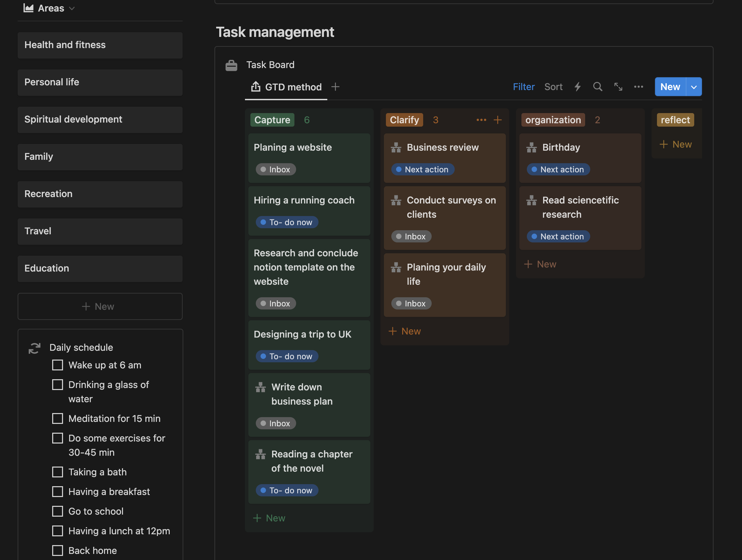The width and height of the screenshot is (742, 560).
Task: Click the Daily schedule sync icon
Action: (x=35, y=348)
